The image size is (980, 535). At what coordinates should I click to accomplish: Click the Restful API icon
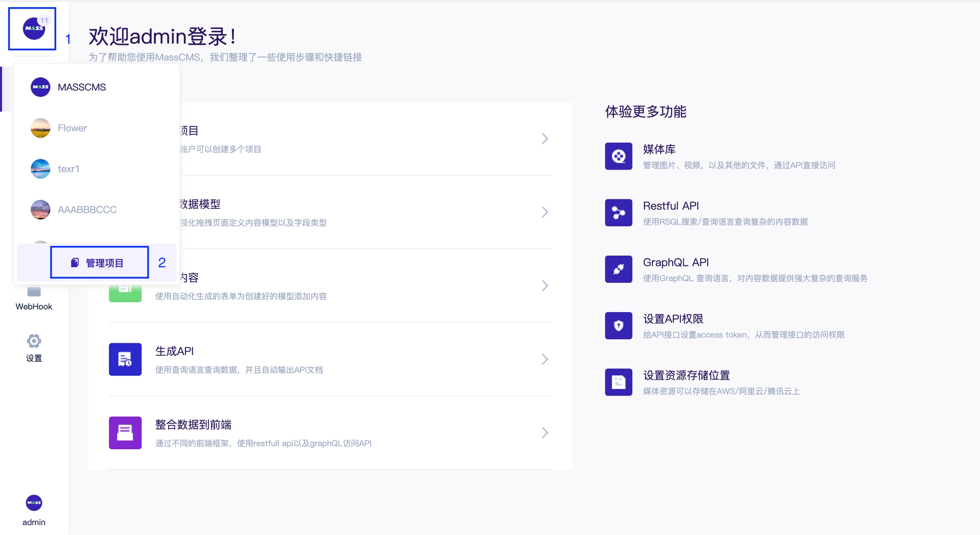pos(618,213)
